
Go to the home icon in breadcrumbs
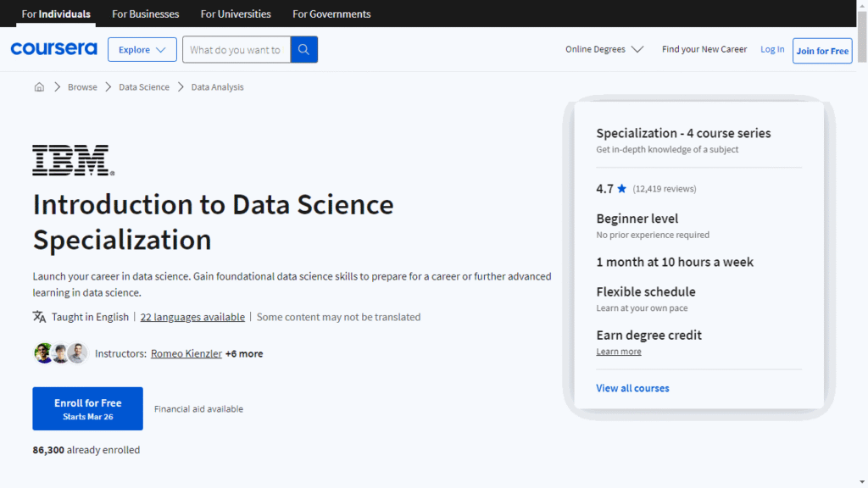39,87
